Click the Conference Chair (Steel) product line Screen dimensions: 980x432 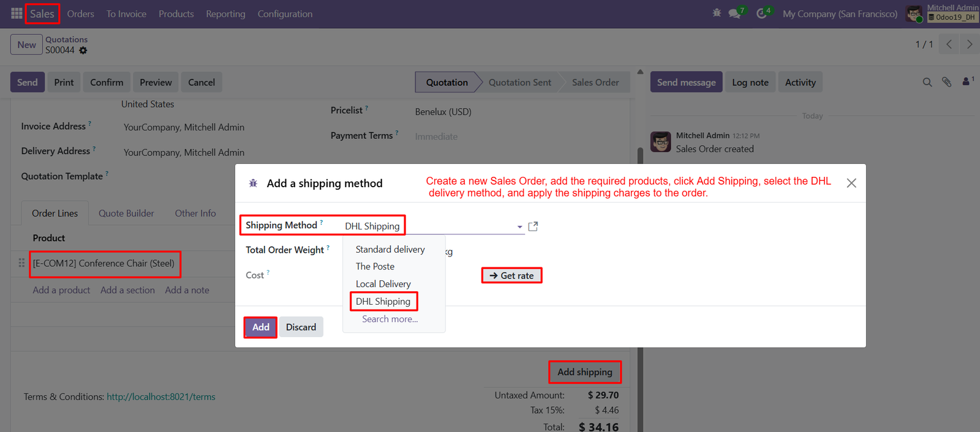click(104, 263)
